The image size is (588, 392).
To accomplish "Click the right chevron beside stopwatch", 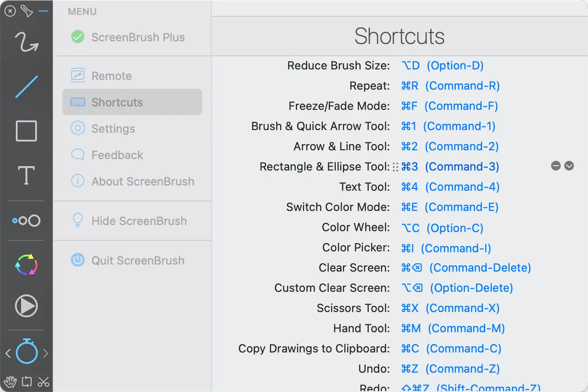I will [46, 353].
